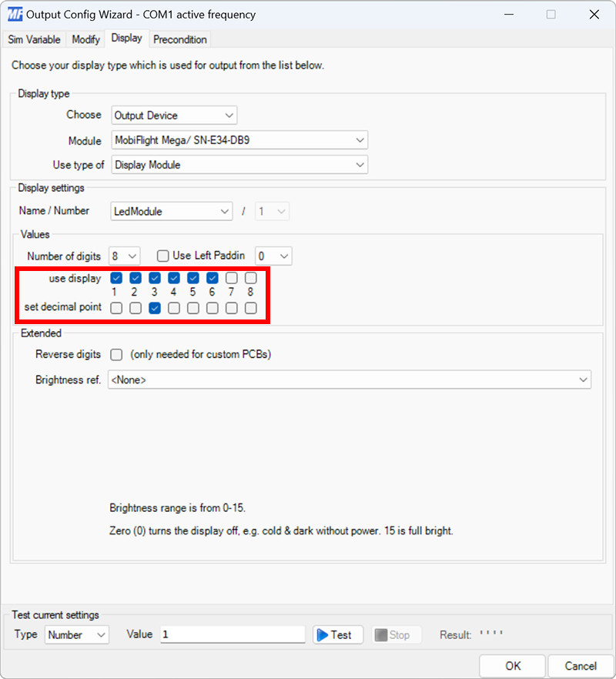Open the Choose dropdown showing Output Device
This screenshot has width=616, height=679.
pyautogui.click(x=229, y=115)
